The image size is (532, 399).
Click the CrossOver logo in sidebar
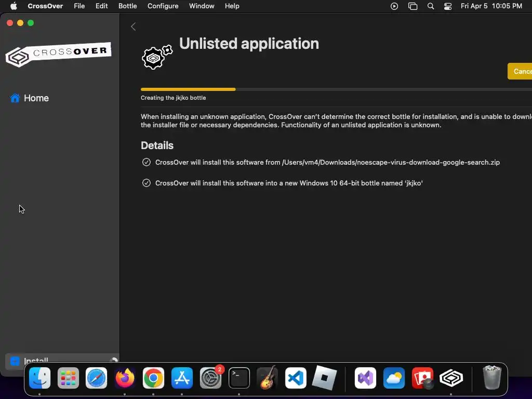58,54
